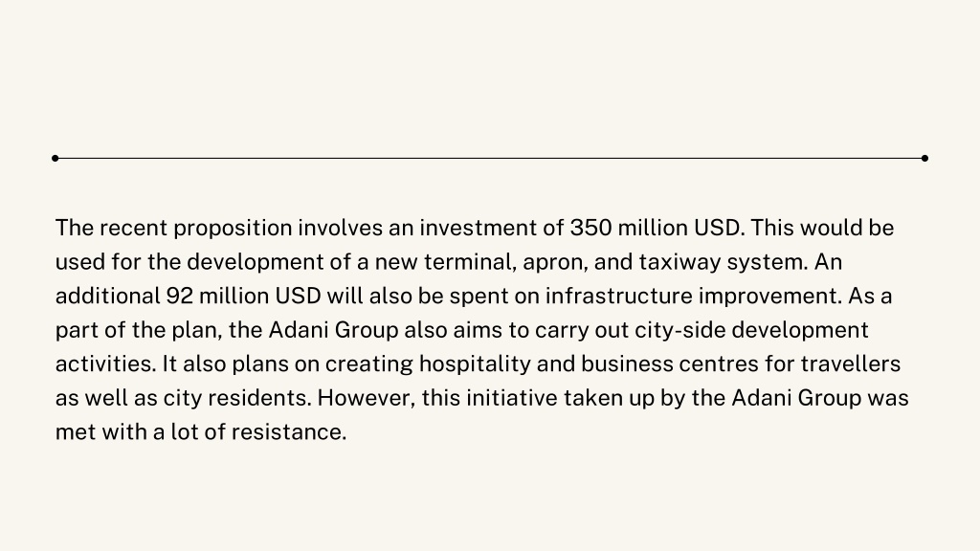Click the word "travellers" at the line end

pyautogui.click(x=851, y=364)
